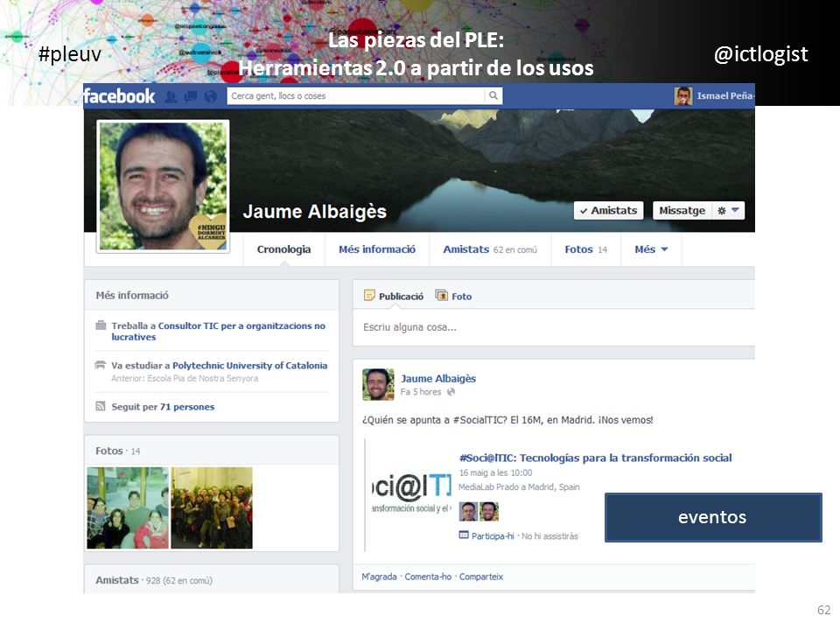Click 'MediaLab Prado a Madrid, Spain' location text
This screenshot has height=630, width=840.
coord(519,487)
